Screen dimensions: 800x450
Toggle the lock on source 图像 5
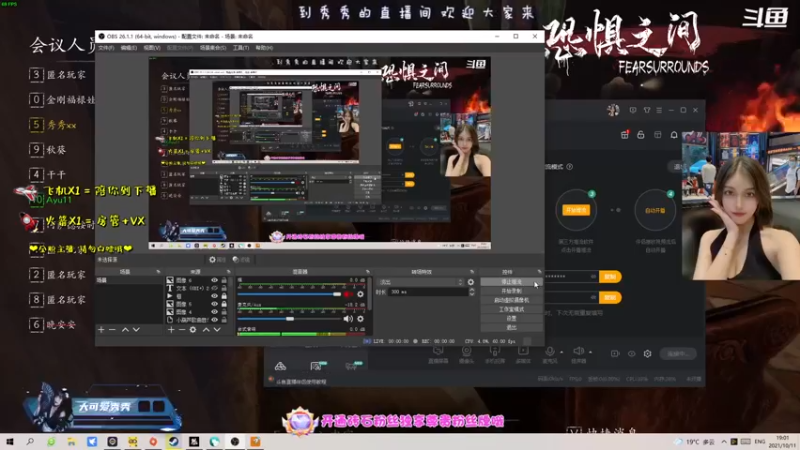(x=223, y=304)
